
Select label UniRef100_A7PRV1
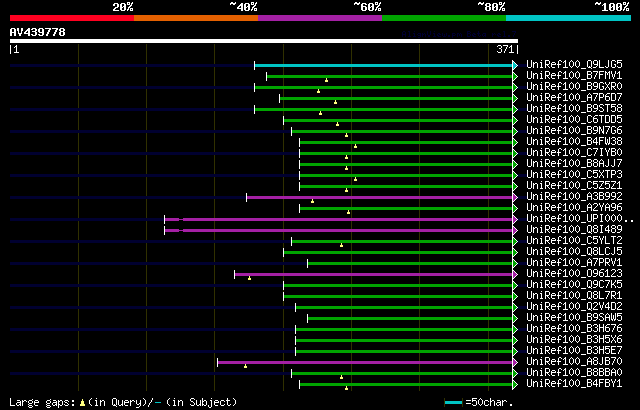pos(574,263)
